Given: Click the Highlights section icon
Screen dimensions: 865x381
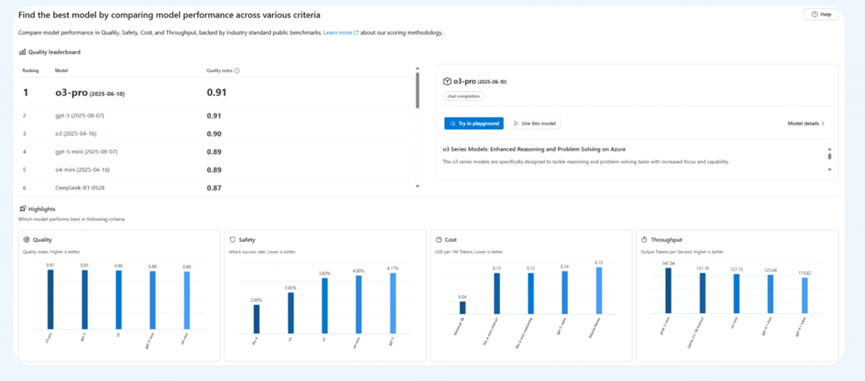Looking at the screenshot, I should point(22,209).
